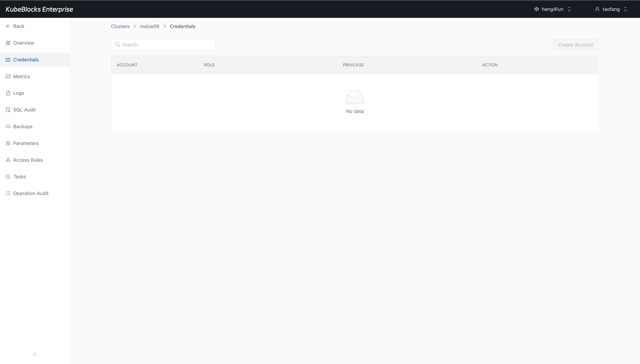Click the Logs document icon

(8, 93)
